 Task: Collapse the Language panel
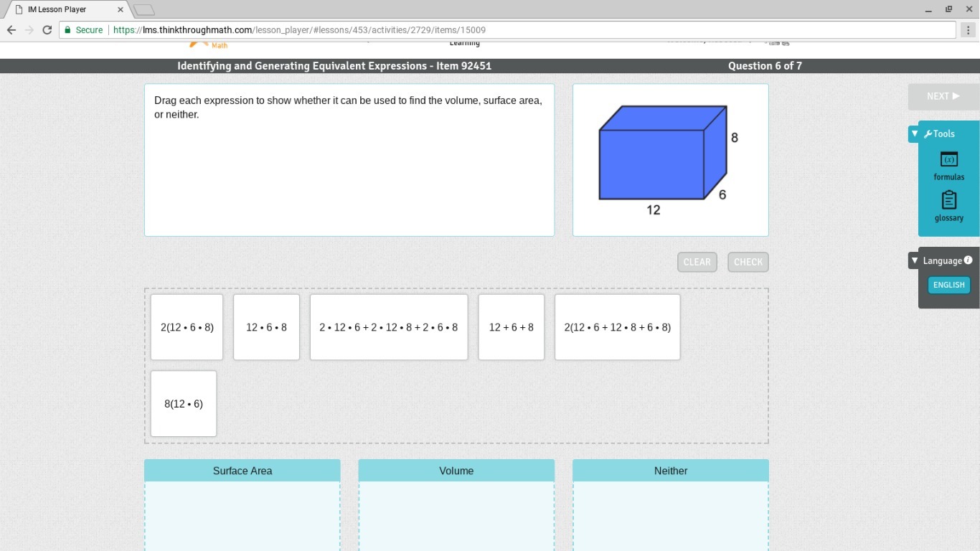914,260
